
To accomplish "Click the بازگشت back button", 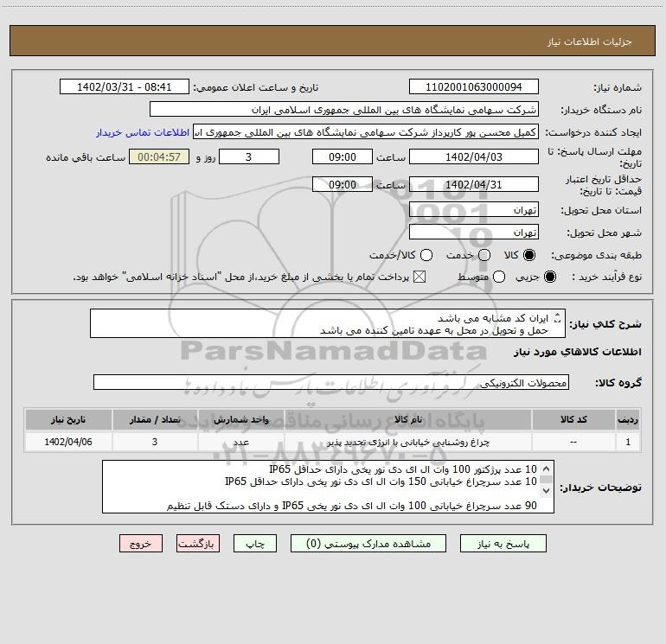I will point(198,544).
